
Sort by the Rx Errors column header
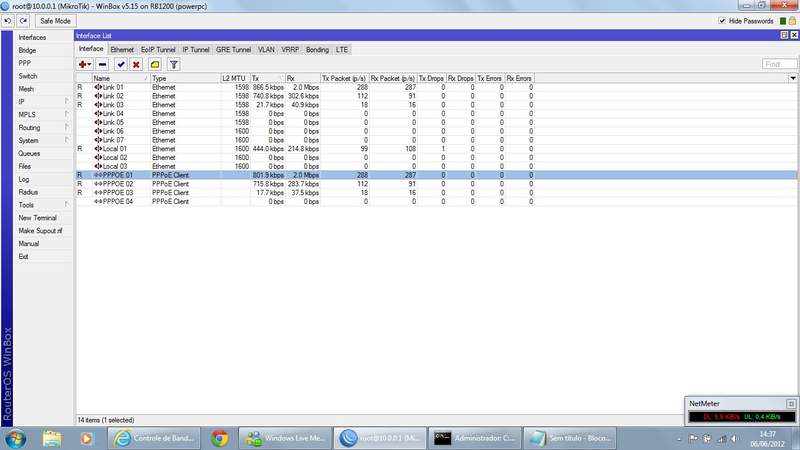[519, 78]
